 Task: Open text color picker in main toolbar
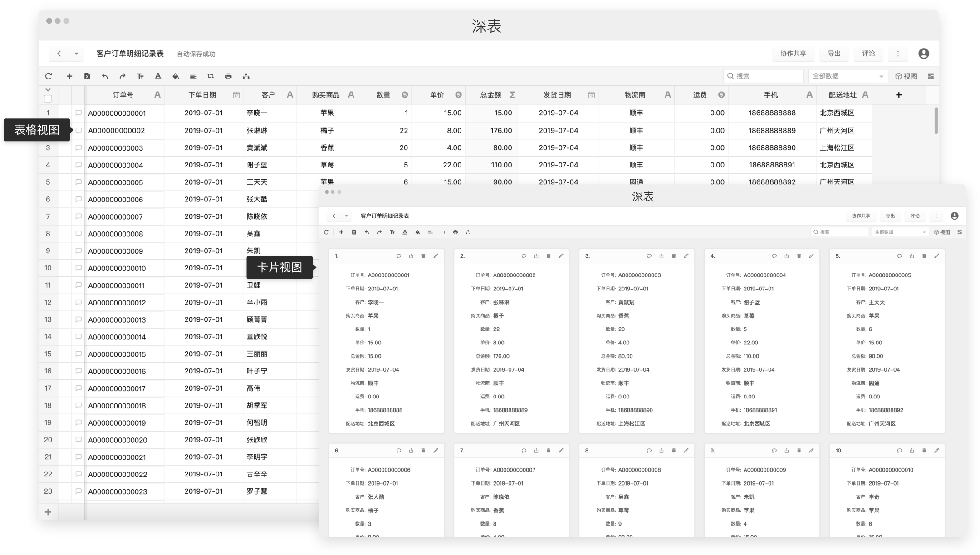158,76
